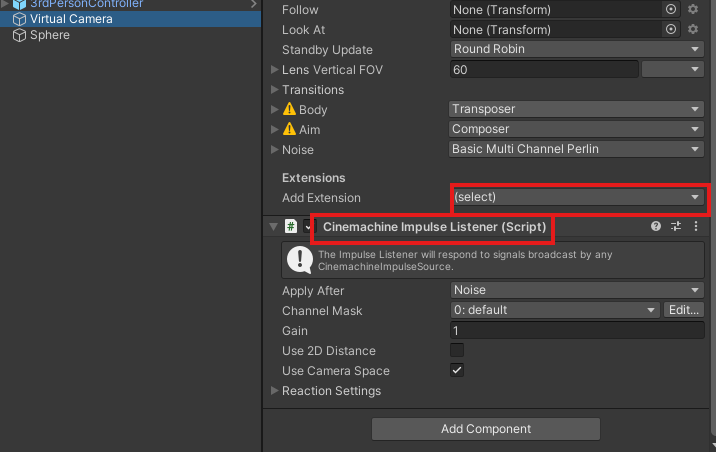716x452 pixels.
Task: Open object picker for Look At field
Action: pos(670,29)
